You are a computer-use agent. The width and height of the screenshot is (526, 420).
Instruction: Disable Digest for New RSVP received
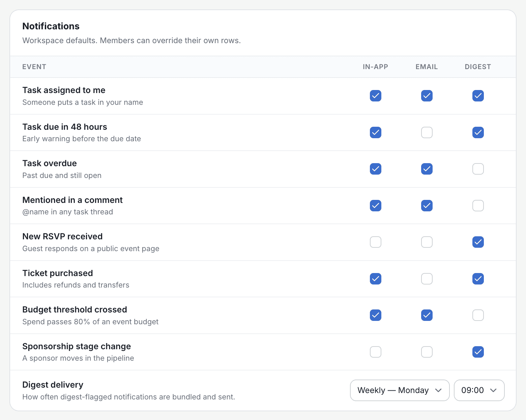478,242
